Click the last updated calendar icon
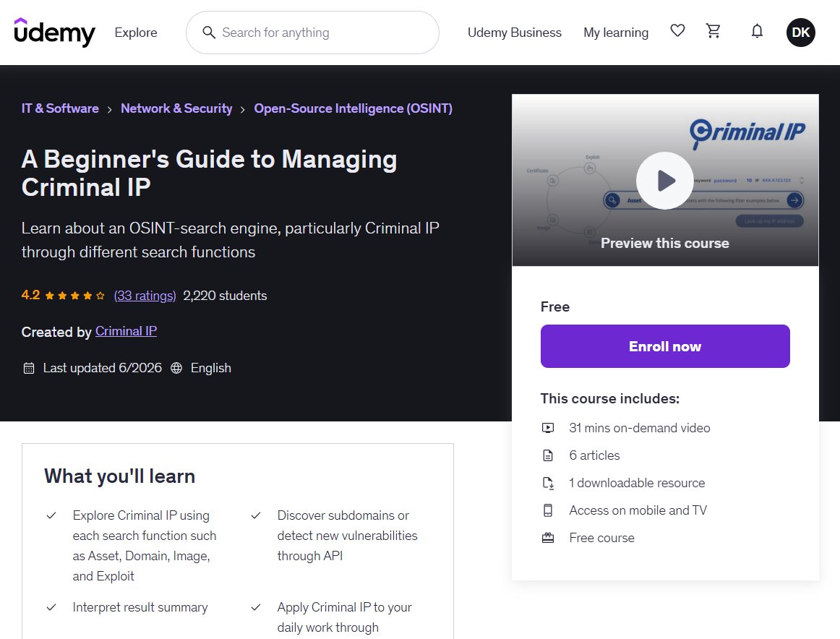The width and height of the screenshot is (840, 639). coord(29,368)
